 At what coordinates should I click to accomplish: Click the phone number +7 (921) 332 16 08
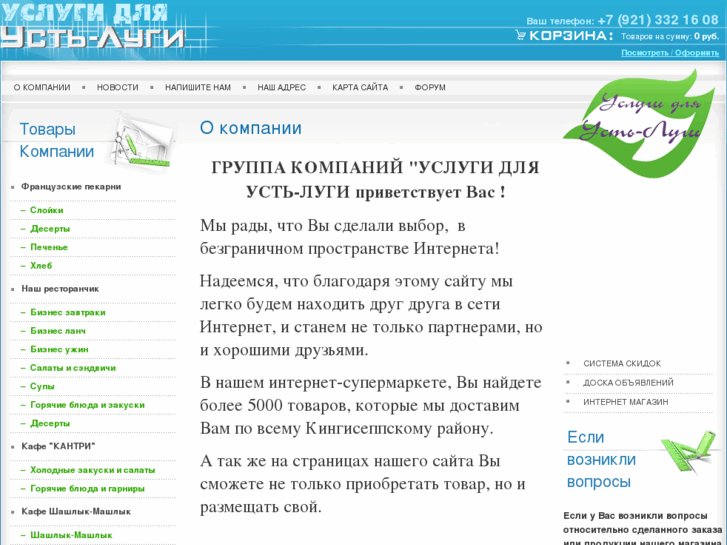[657, 20]
